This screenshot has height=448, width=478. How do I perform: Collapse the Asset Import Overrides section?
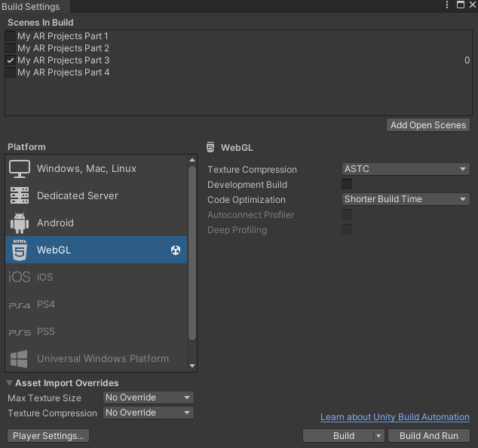(10, 383)
